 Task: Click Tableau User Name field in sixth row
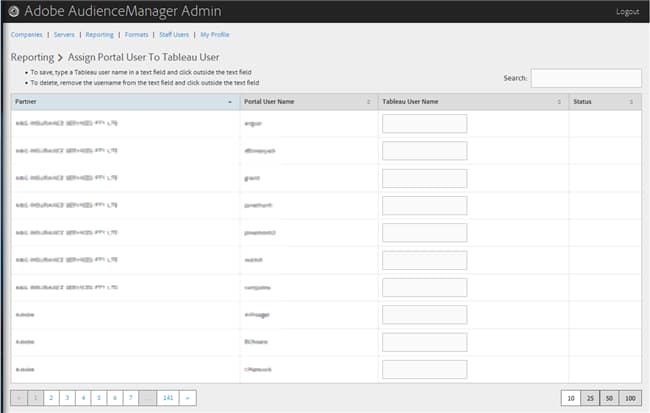point(424,260)
